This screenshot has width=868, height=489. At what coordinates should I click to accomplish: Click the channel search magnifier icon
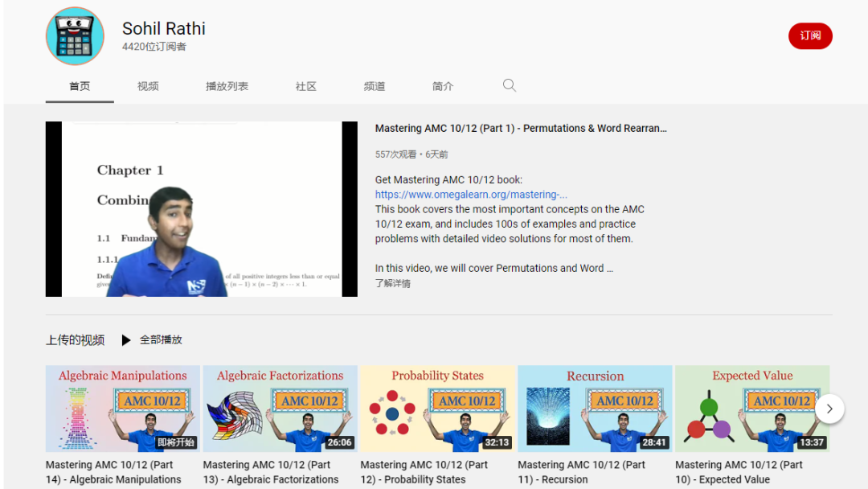(510, 85)
